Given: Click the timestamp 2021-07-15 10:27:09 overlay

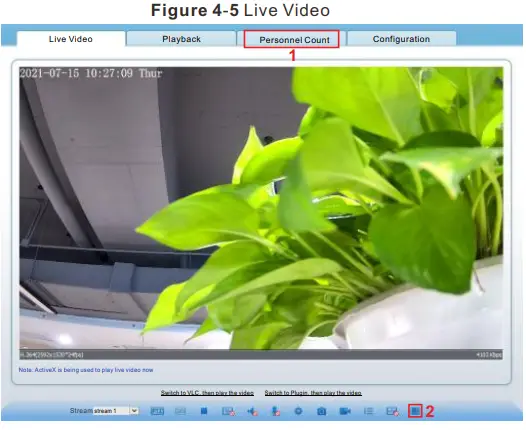Looking at the screenshot, I should tap(91, 73).
